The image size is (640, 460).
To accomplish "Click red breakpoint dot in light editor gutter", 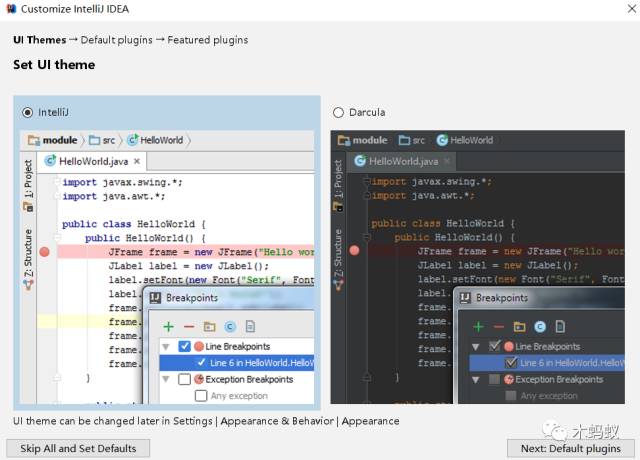I will coord(44,252).
